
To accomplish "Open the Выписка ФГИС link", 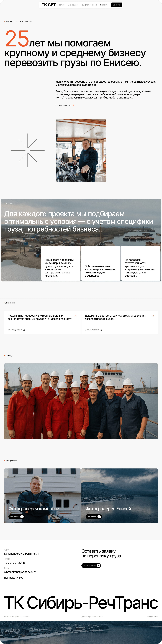I will tap(13, 578).
